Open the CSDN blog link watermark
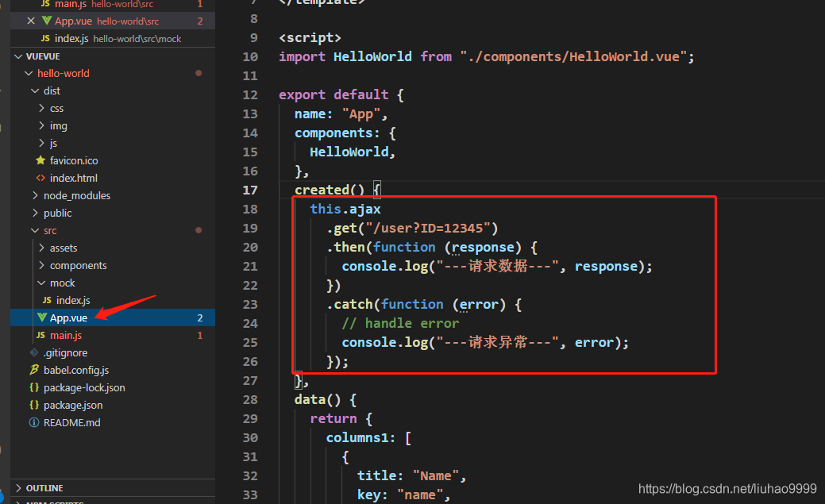This screenshot has height=504, width=825. point(727,489)
